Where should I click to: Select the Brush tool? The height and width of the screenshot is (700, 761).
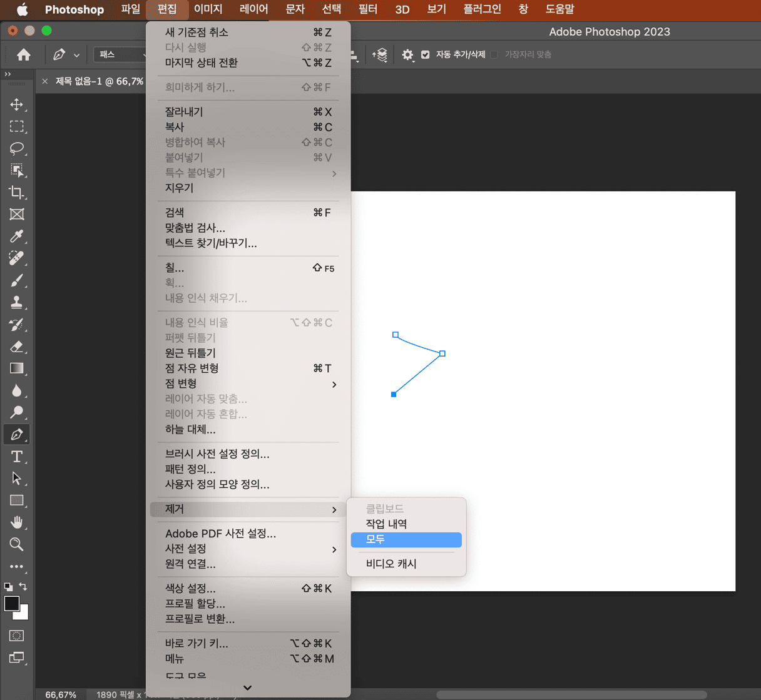point(17,280)
